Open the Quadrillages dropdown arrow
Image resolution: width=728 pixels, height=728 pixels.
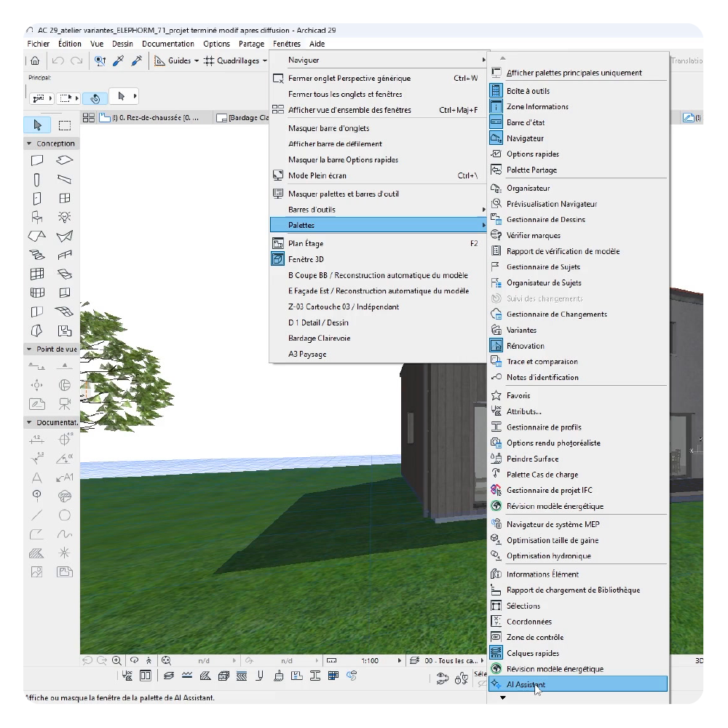point(266,61)
